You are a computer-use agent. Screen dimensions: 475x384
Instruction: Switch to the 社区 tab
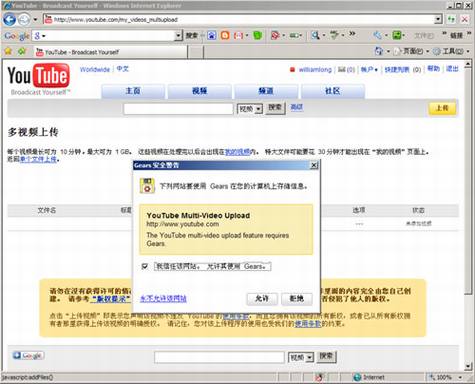coord(332,91)
